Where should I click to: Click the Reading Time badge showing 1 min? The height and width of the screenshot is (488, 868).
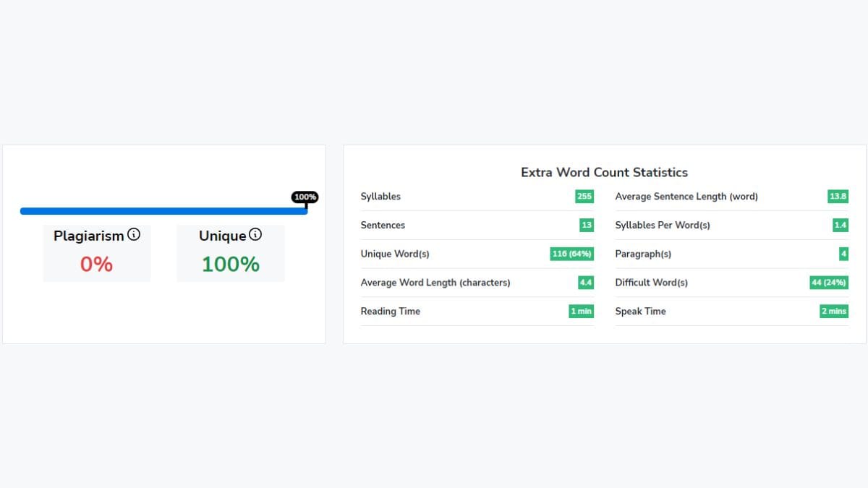click(x=581, y=311)
